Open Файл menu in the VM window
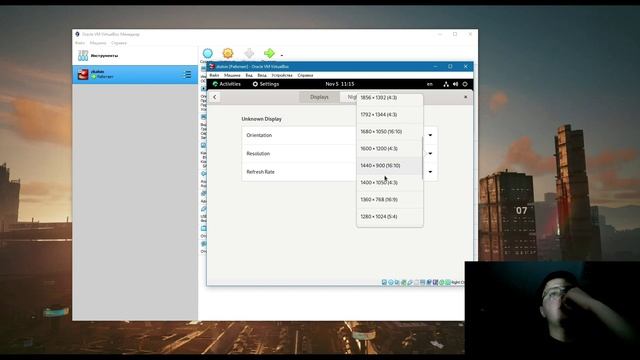The width and height of the screenshot is (640, 360). coord(214,76)
